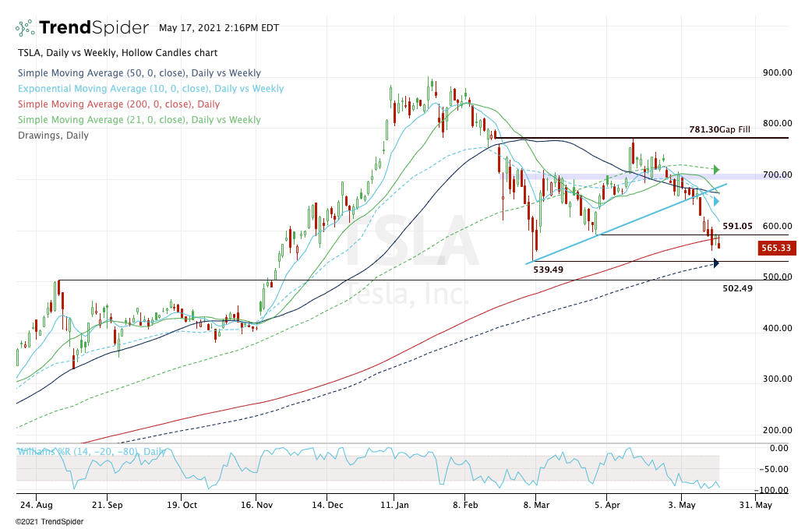Click the 3. May date axis label

coord(682,505)
